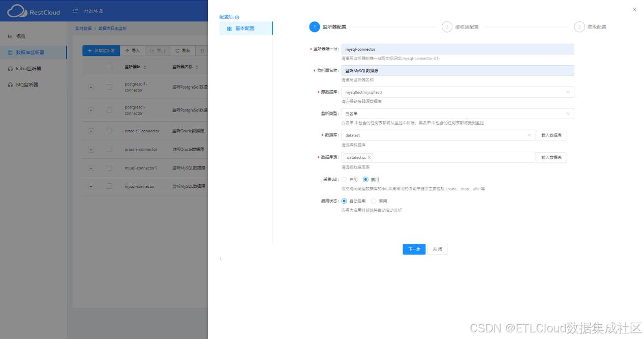Open the 源数据库 dropdown
The height and width of the screenshot is (339, 644).
(457, 92)
